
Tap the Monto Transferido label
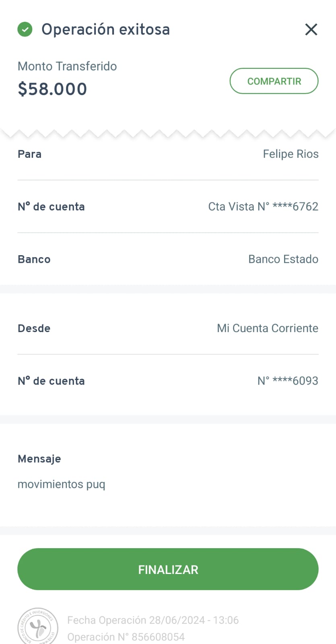67,66
